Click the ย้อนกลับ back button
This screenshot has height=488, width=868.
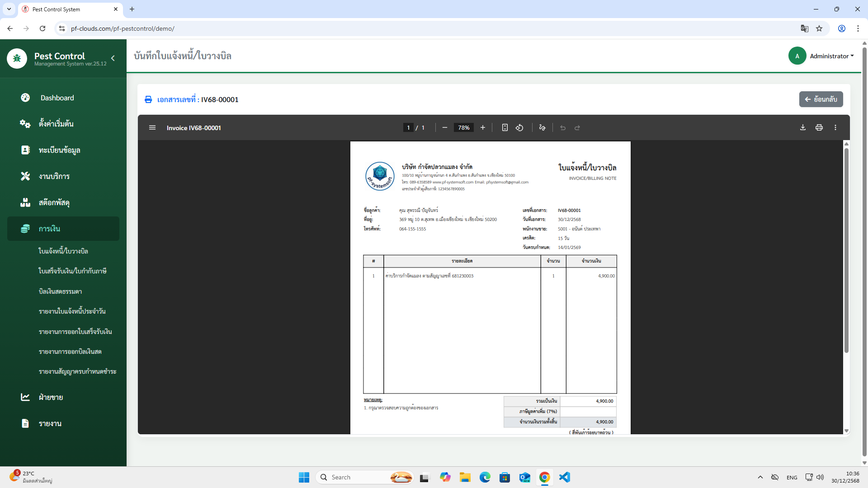821,99
